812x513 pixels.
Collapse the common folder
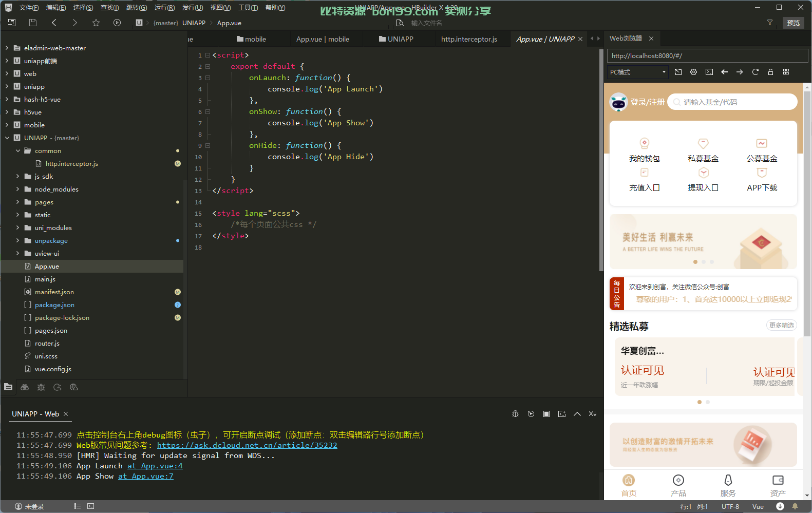pyautogui.click(x=17, y=150)
